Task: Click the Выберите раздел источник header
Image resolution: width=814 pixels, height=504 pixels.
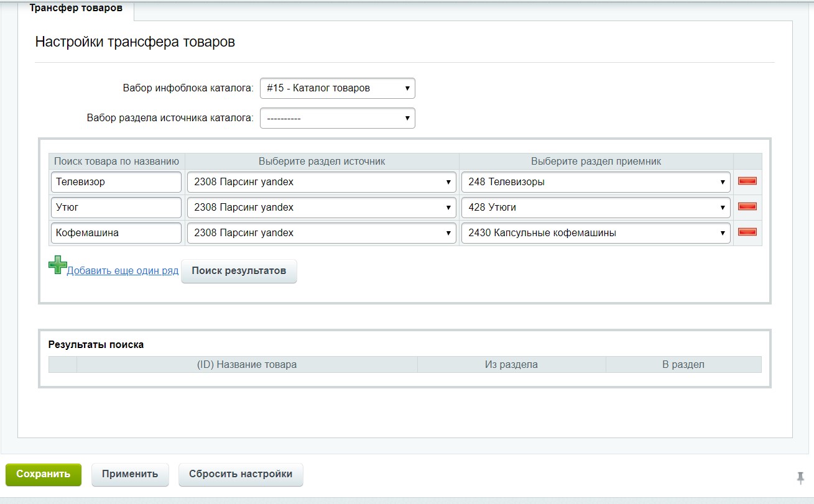Action: tap(322, 162)
